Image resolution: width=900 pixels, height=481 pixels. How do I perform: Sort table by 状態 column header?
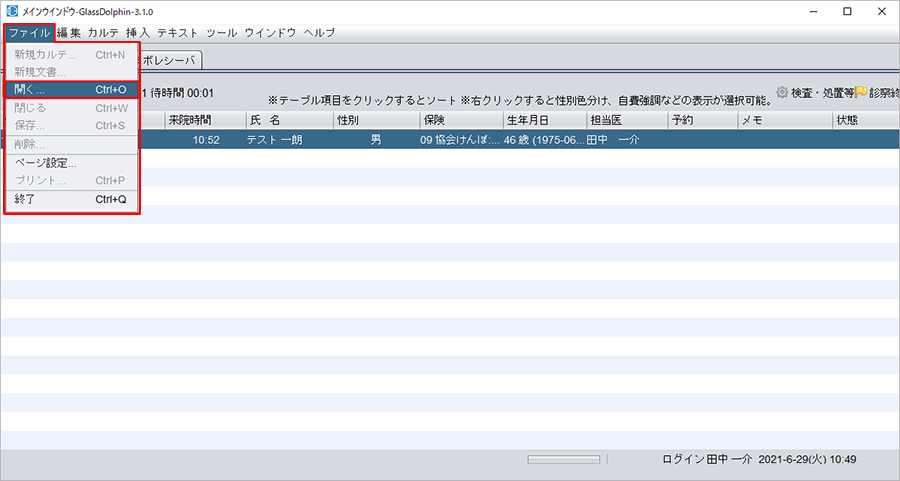[866, 121]
